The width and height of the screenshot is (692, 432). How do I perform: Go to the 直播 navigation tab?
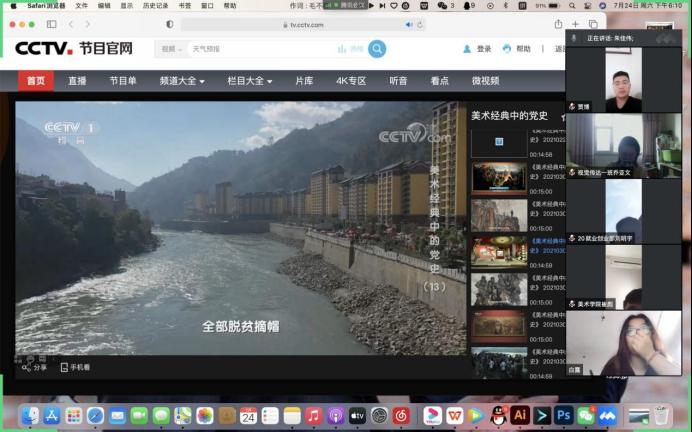click(x=77, y=81)
